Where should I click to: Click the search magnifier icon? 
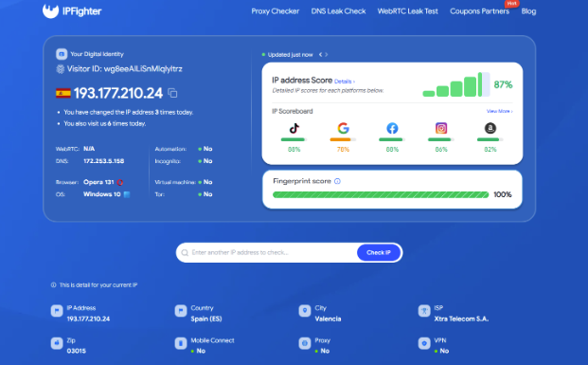coord(185,253)
